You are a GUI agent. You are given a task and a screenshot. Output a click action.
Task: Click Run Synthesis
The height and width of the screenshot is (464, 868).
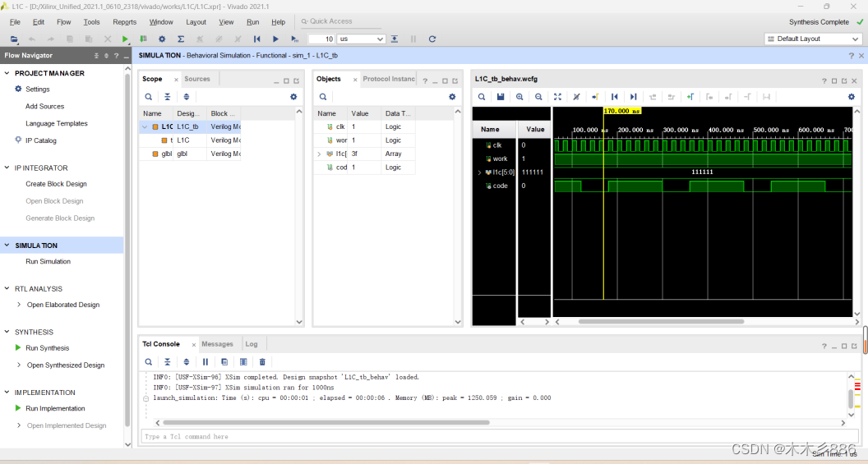(x=47, y=348)
